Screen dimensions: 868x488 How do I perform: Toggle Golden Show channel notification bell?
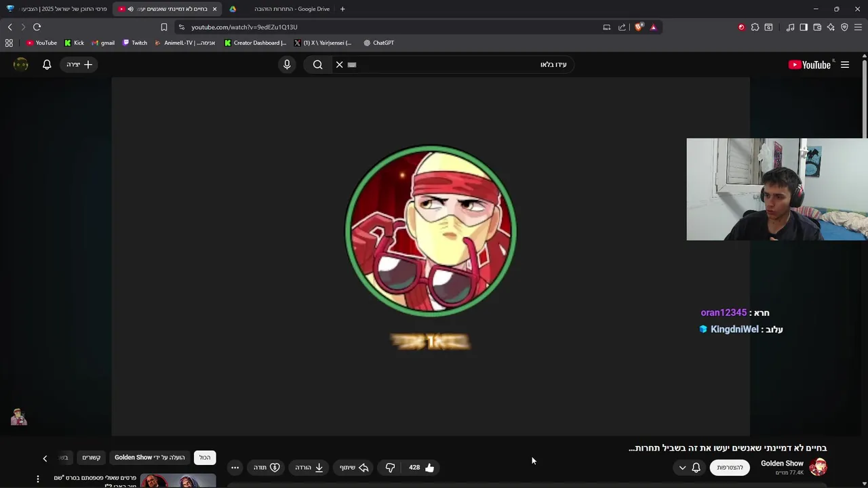tap(696, 467)
